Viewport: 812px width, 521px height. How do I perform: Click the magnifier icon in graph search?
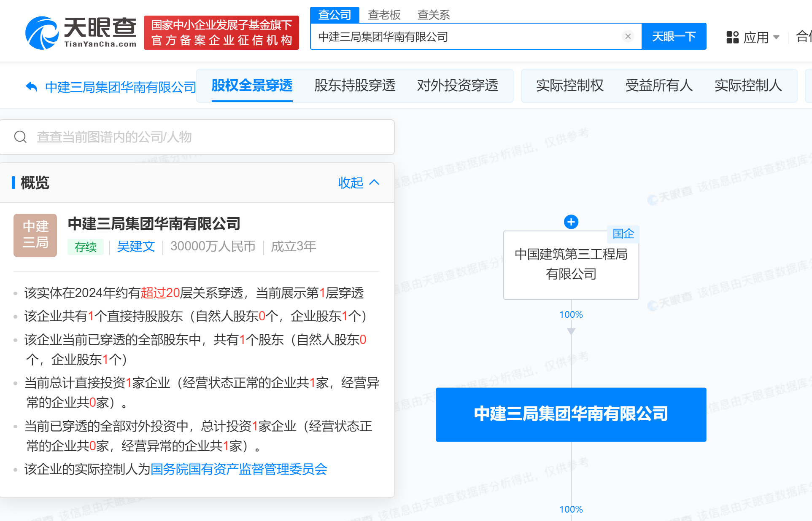click(20, 137)
